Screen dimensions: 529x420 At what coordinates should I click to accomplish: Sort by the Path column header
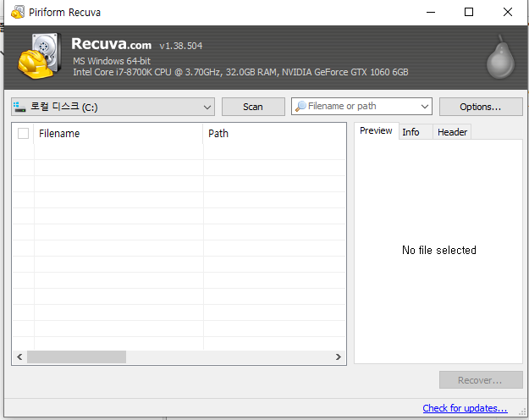pyautogui.click(x=274, y=133)
